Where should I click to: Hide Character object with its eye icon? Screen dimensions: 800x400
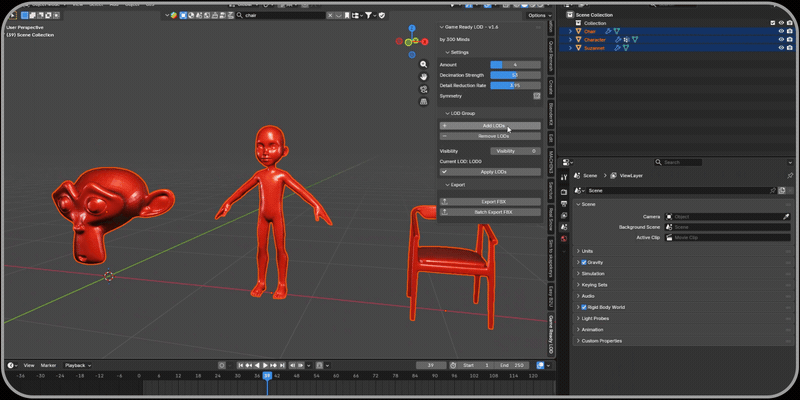click(781, 39)
